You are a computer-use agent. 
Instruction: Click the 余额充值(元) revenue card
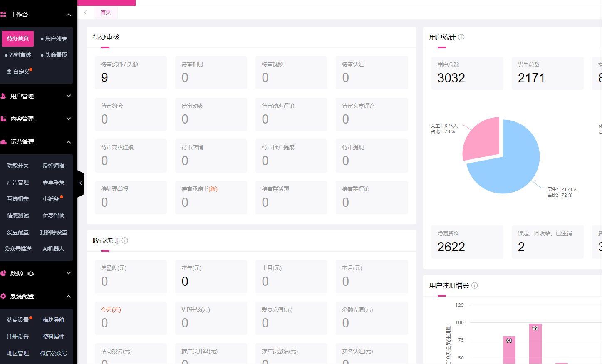pos(372,318)
